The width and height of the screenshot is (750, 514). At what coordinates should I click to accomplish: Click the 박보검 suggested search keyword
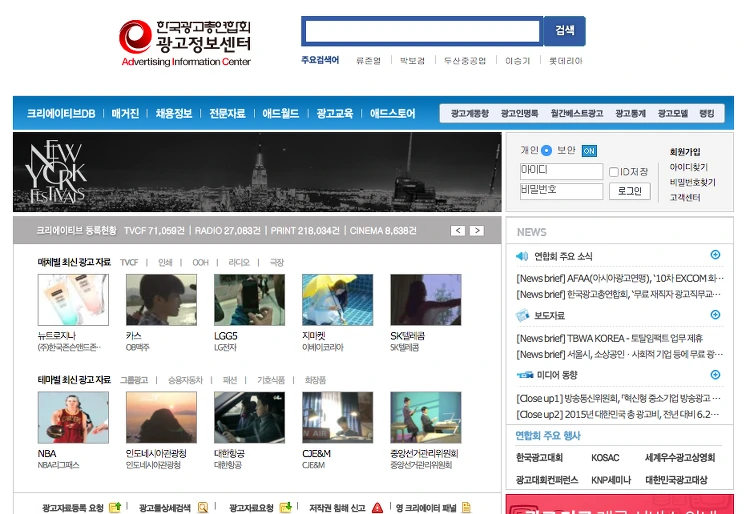tap(412, 61)
